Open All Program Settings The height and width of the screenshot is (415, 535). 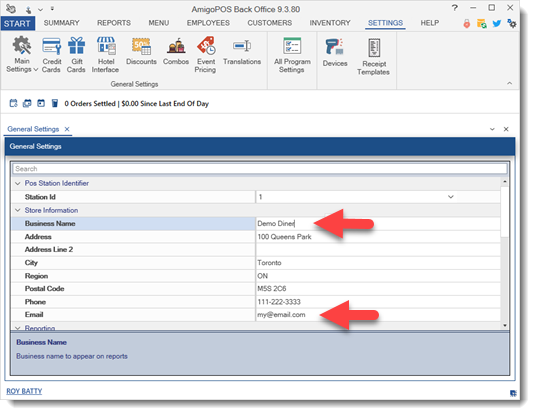[292, 55]
